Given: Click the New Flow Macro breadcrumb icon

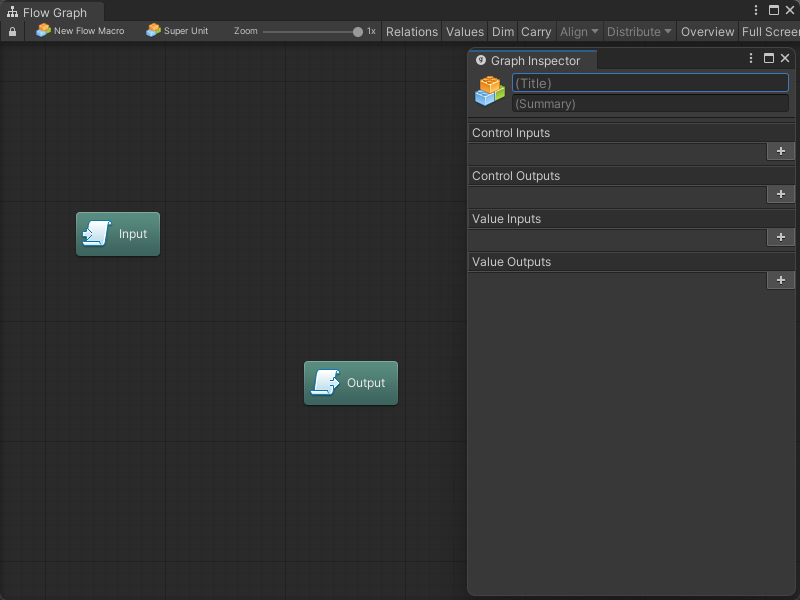Looking at the screenshot, I should pyautogui.click(x=43, y=31).
